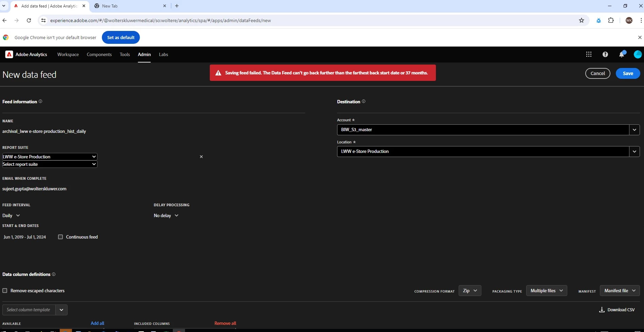The width and height of the screenshot is (644, 332).
Task: Open the Location dropdown arrow
Action: [x=634, y=152]
